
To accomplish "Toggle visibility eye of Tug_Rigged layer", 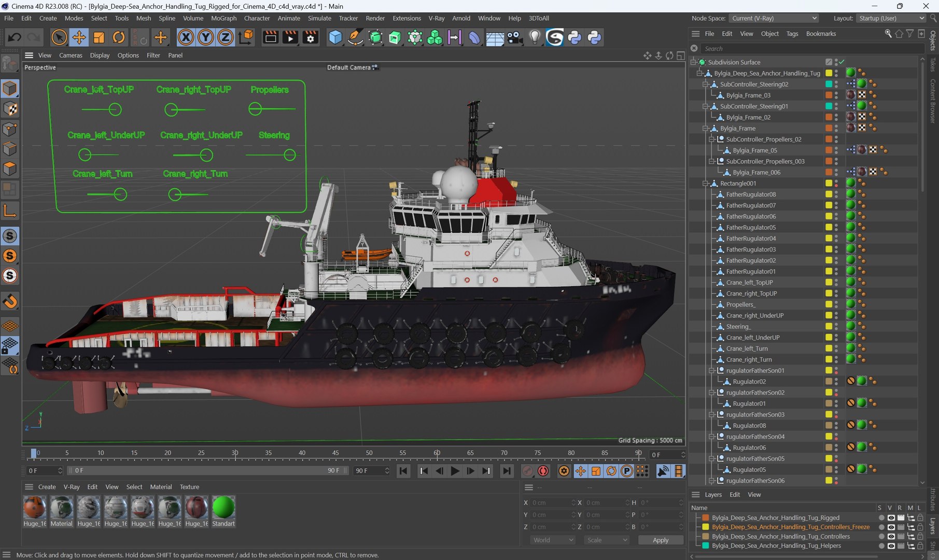I will pyautogui.click(x=891, y=518).
